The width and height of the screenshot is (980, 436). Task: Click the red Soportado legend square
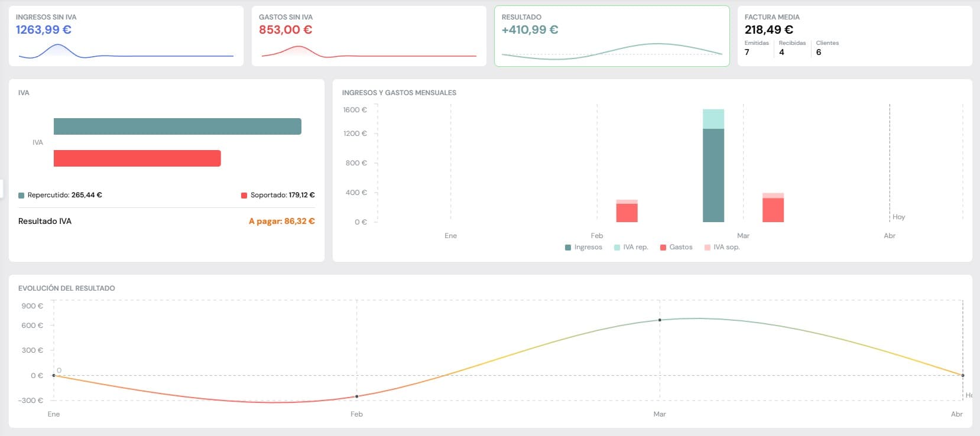click(x=244, y=196)
